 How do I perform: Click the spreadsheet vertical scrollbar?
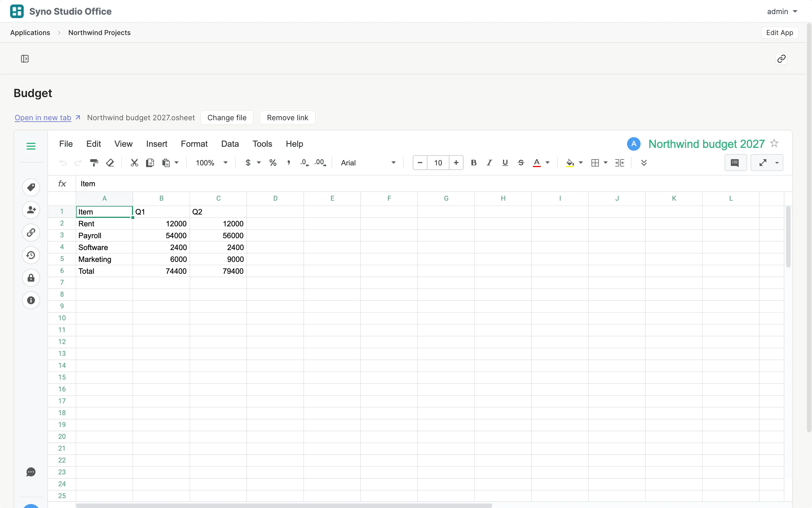click(x=788, y=237)
